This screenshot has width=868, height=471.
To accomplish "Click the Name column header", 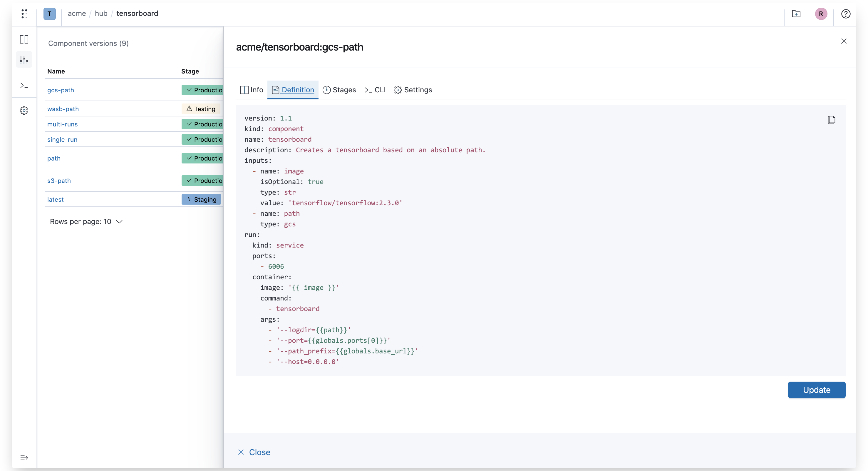I will [x=56, y=71].
